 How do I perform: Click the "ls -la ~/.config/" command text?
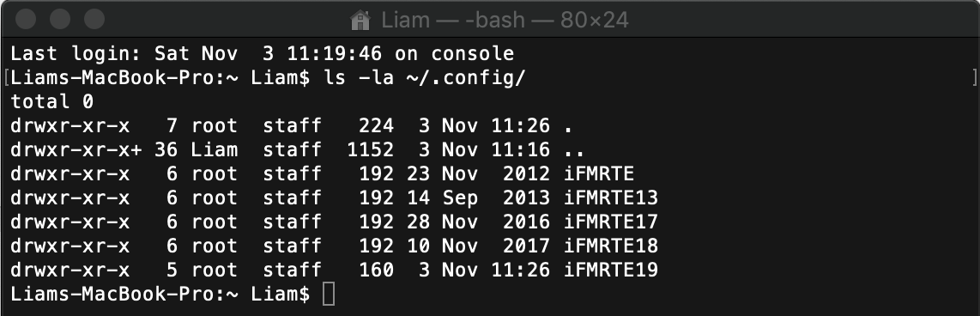(x=425, y=78)
